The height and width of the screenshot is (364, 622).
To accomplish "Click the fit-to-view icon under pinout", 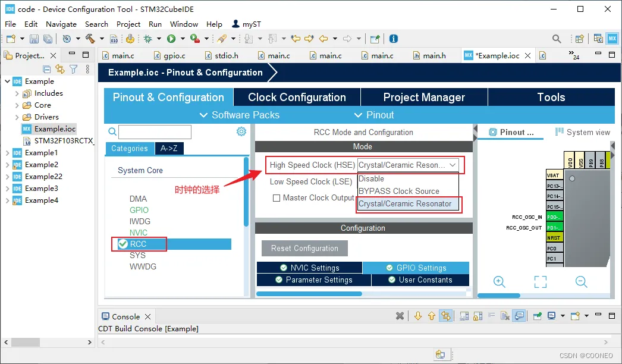I will pos(541,282).
